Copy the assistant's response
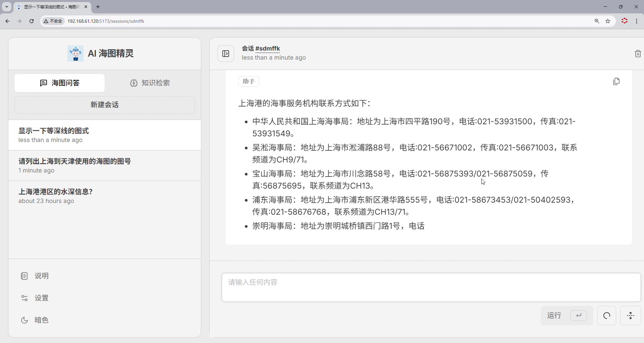Image resolution: width=644 pixels, height=343 pixels. (x=616, y=81)
